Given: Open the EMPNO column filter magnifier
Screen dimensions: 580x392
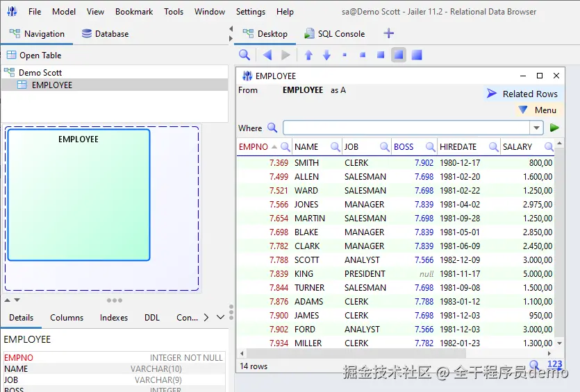Looking at the screenshot, I should tap(285, 146).
